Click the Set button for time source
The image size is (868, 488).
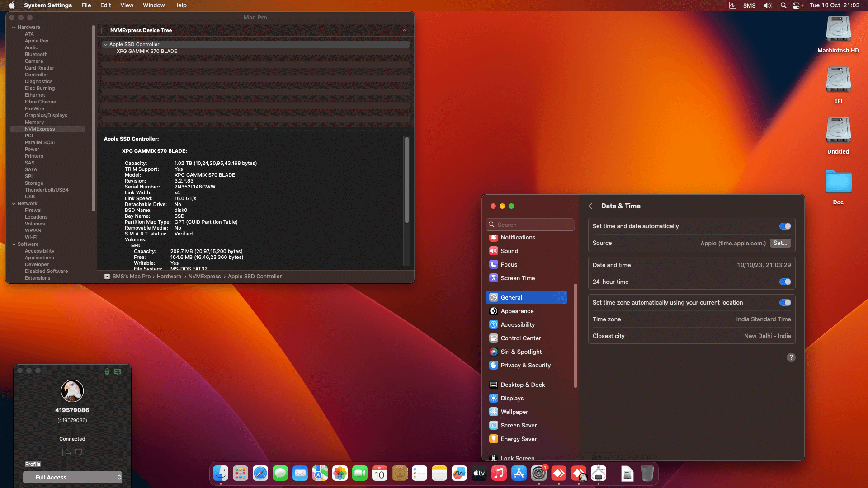pos(780,243)
